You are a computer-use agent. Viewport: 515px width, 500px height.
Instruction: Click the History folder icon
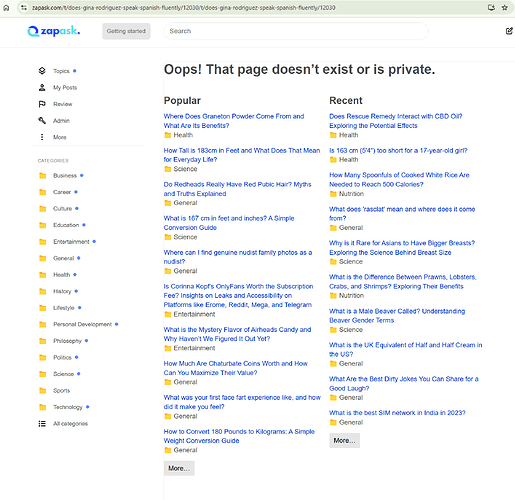click(x=43, y=291)
